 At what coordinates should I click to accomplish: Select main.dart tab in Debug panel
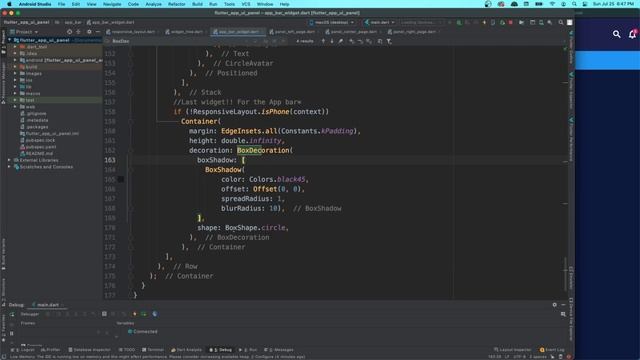coord(48,305)
